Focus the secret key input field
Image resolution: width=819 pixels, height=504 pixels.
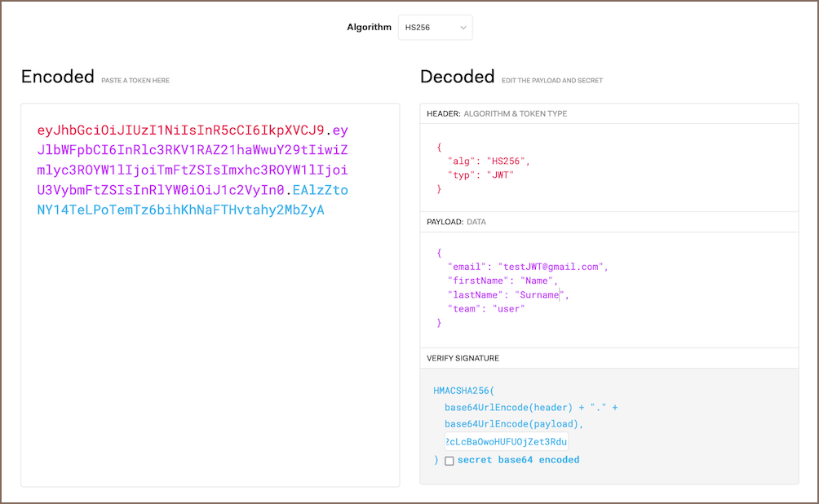[x=506, y=442]
